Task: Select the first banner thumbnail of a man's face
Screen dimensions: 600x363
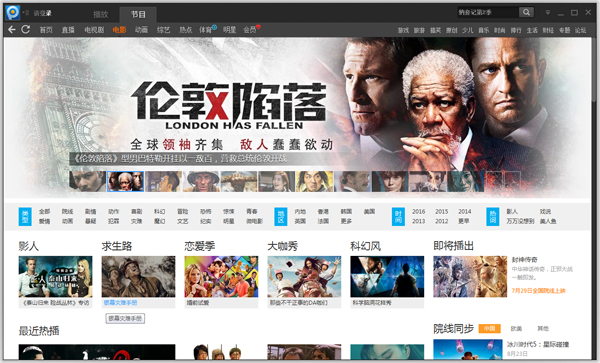Action: click(x=88, y=181)
